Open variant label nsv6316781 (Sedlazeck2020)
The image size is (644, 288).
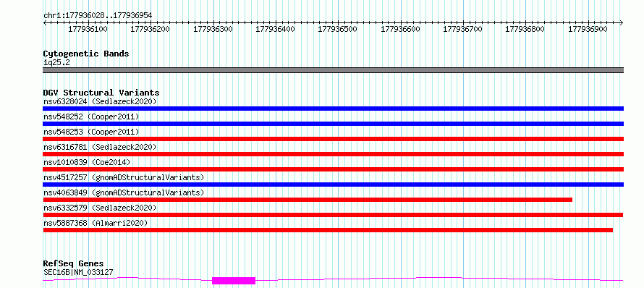(x=100, y=147)
